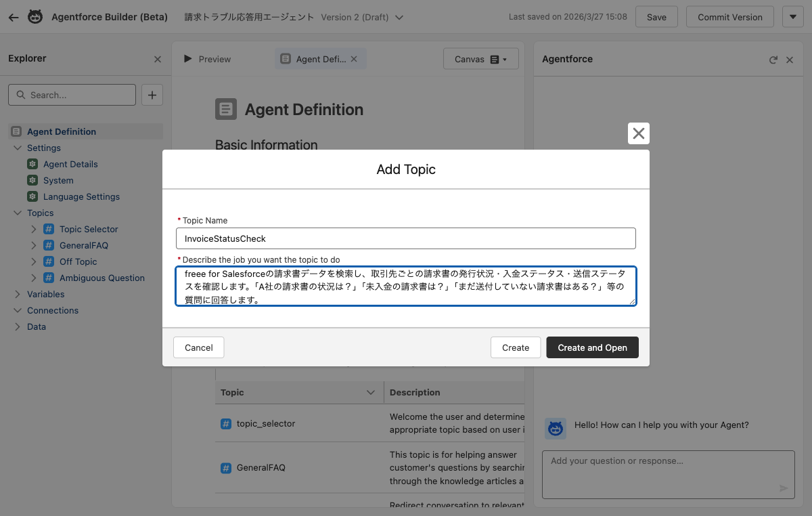Screen dimensions: 812x516
Task: Expand the Variables tree node
Action: (18, 294)
